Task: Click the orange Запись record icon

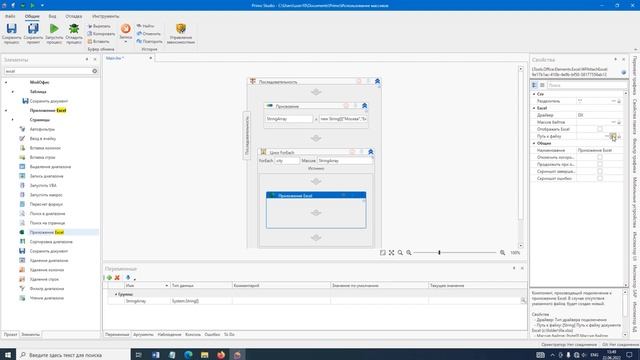Action: point(126,29)
